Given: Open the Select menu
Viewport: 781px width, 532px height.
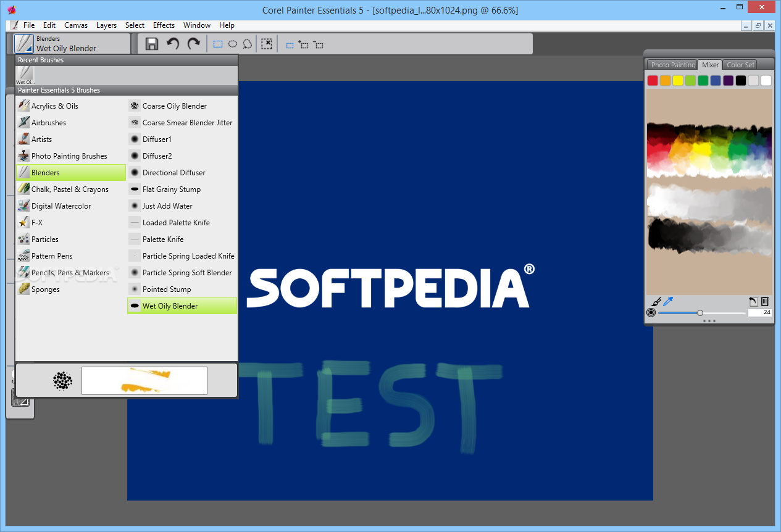Looking at the screenshot, I should point(135,25).
